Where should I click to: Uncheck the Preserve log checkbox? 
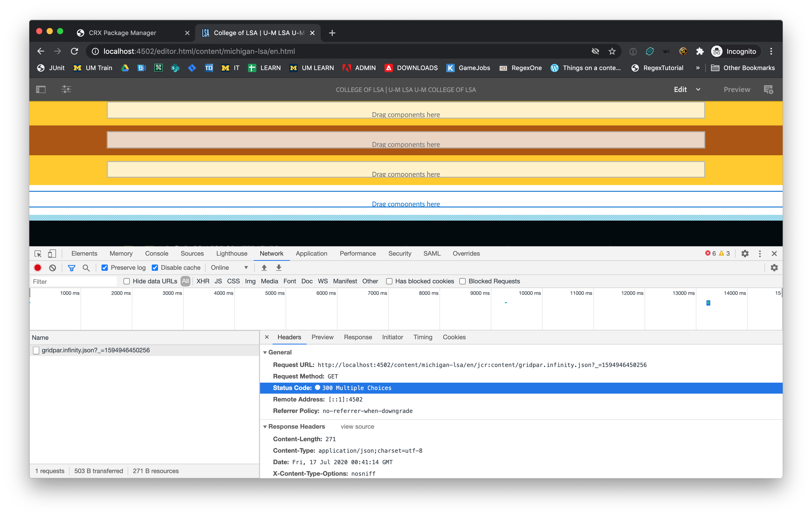click(105, 268)
